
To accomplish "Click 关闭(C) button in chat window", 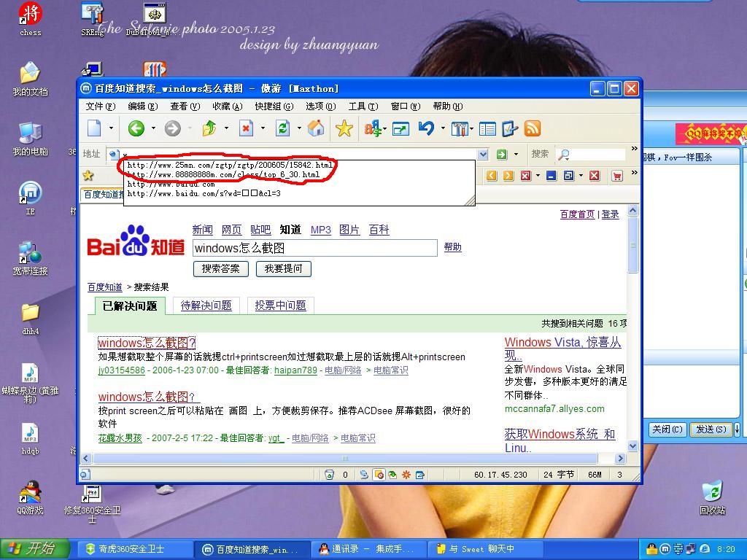I will pyautogui.click(x=667, y=429).
